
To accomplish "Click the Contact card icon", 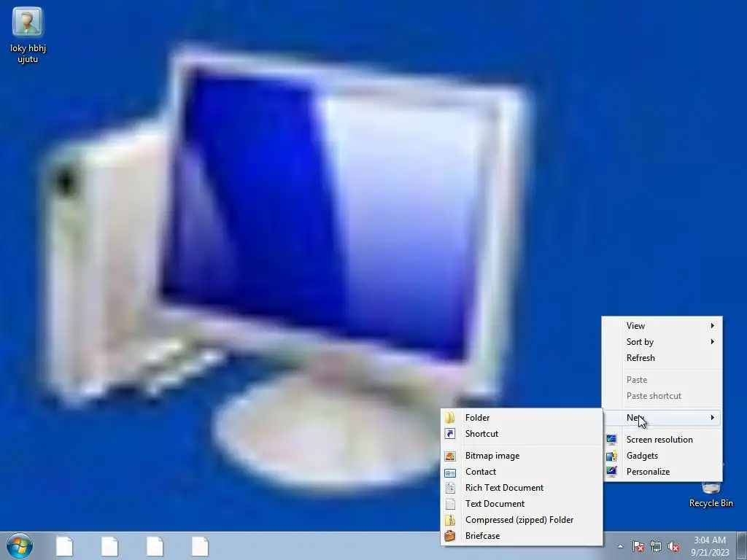I will (x=450, y=472).
